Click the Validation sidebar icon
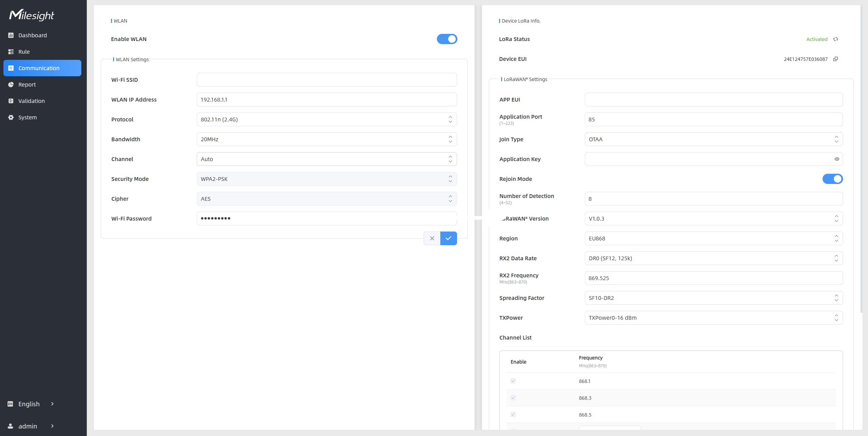Viewport: 868px width, 436px height. 11,101
